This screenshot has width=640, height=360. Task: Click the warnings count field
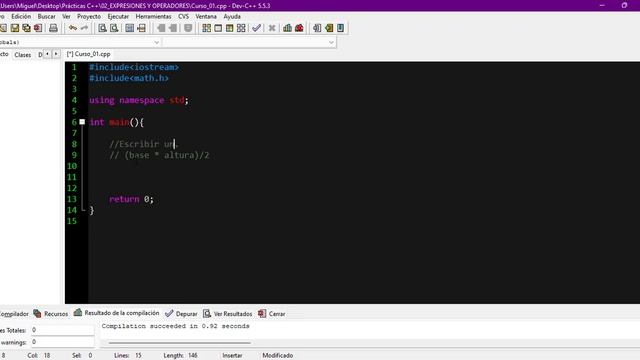(x=62, y=342)
